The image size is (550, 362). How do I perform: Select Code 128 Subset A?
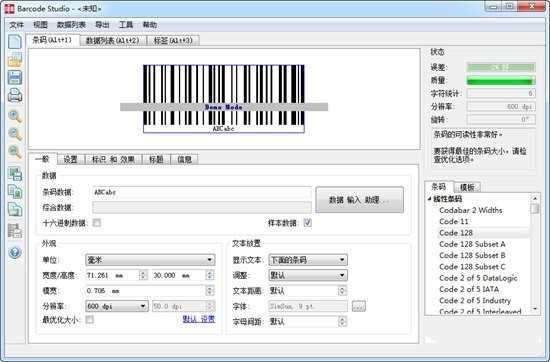pyautogui.click(x=472, y=244)
